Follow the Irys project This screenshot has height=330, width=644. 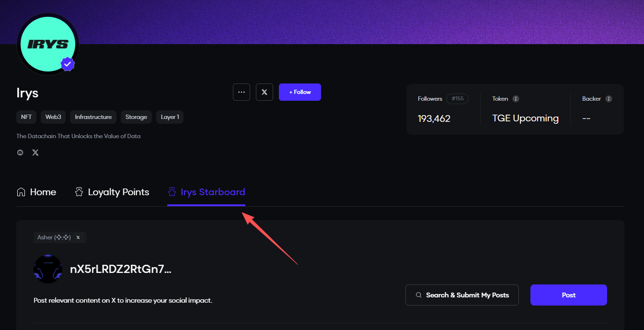pos(300,92)
